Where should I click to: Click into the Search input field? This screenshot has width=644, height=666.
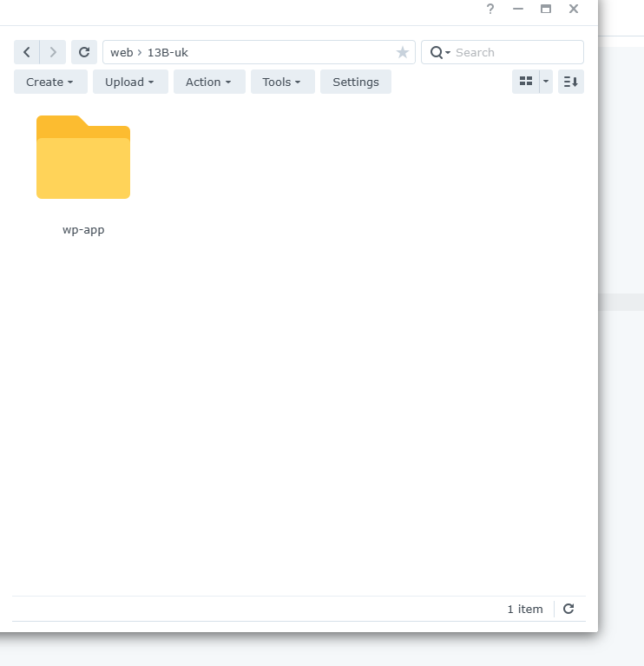pos(516,52)
